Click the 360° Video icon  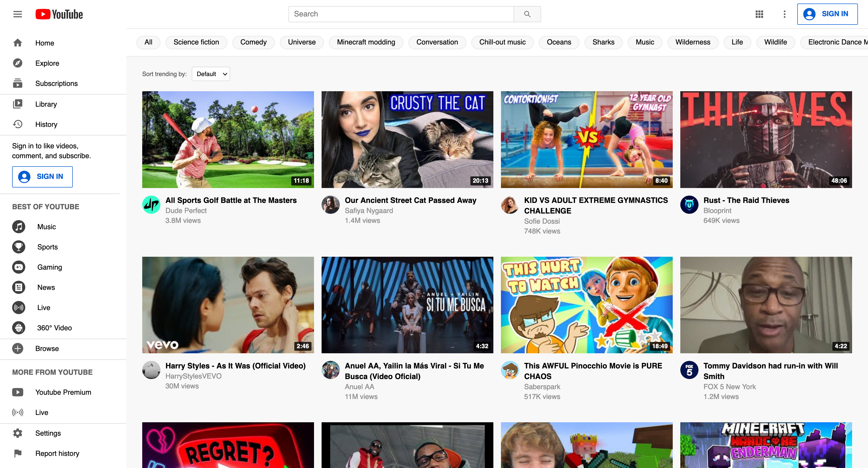coord(18,328)
